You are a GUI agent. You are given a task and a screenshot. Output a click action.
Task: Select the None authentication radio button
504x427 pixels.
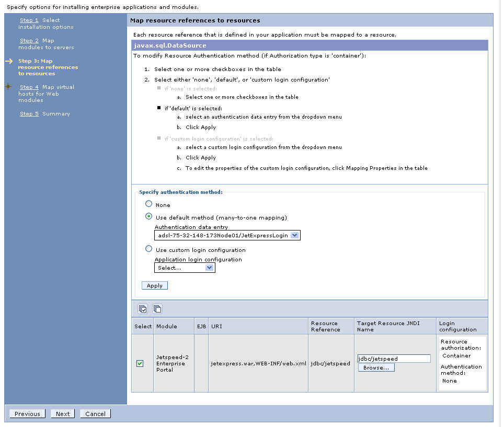pos(149,204)
